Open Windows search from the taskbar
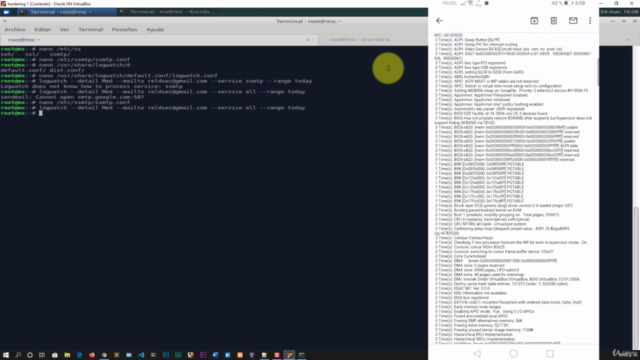 click(18, 355)
